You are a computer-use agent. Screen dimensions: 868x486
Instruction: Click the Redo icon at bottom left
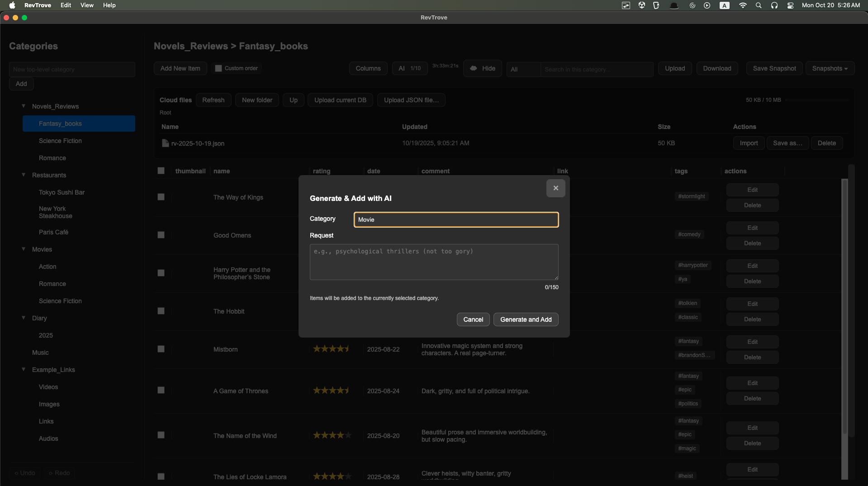coord(51,472)
